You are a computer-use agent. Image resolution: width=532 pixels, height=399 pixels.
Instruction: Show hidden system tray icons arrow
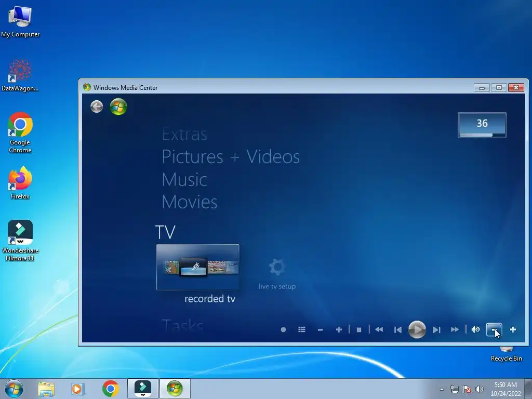(x=442, y=389)
